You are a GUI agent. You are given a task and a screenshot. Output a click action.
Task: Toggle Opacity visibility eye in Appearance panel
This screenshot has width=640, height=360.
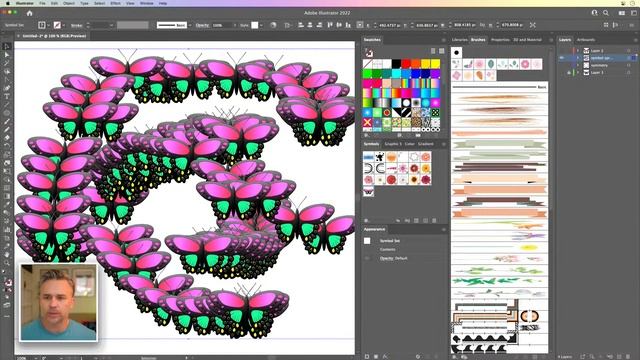click(x=367, y=258)
